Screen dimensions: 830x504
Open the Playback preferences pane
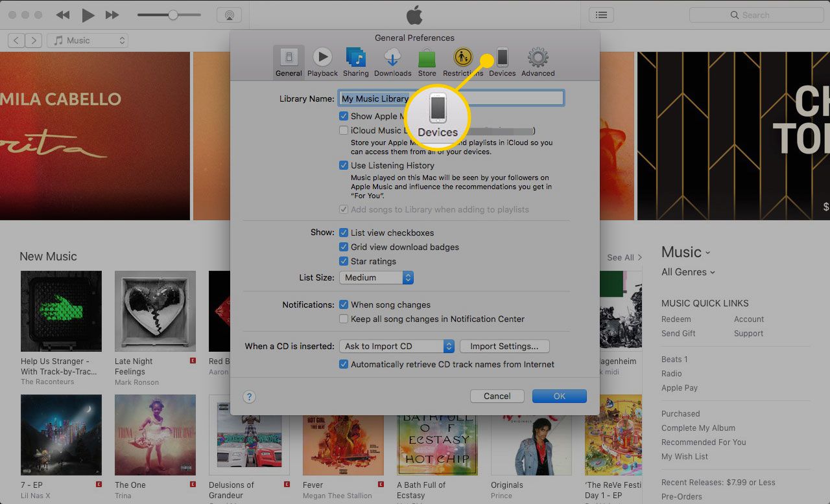pyautogui.click(x=322, y=62)
